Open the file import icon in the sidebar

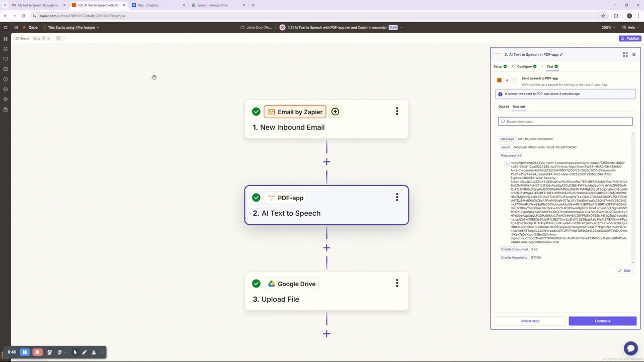(6, 49)
